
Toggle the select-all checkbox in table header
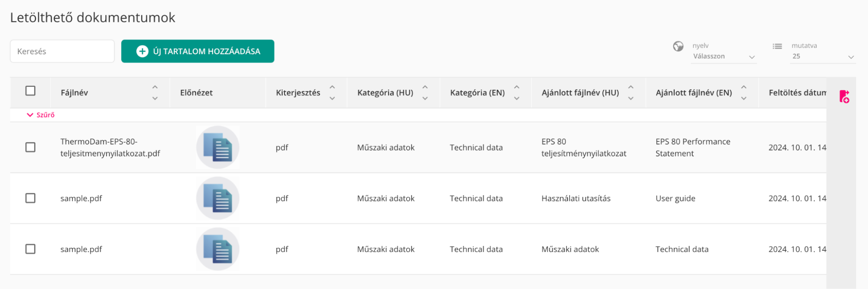[x=30, y=91]
